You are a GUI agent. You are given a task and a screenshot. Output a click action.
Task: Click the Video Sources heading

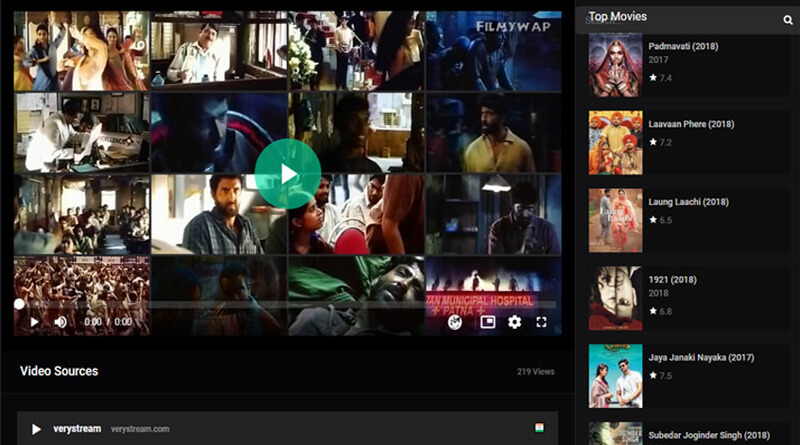(59, 371)
